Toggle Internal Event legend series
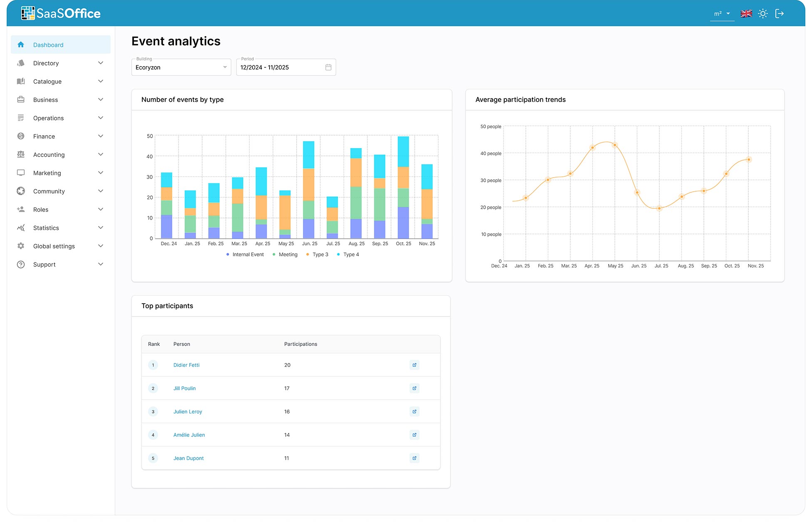The height and width of the screenshot is (529, 812). pyautogui.click(x=245, y=255)
